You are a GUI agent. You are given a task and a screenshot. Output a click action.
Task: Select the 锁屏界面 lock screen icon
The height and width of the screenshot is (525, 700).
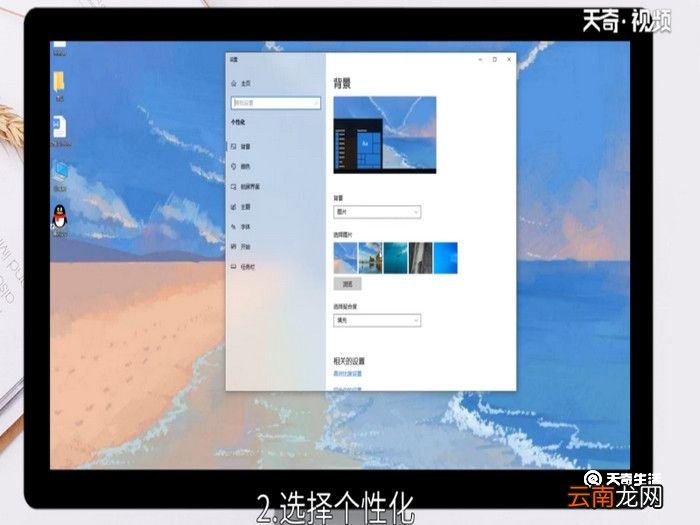coord(233,187)
